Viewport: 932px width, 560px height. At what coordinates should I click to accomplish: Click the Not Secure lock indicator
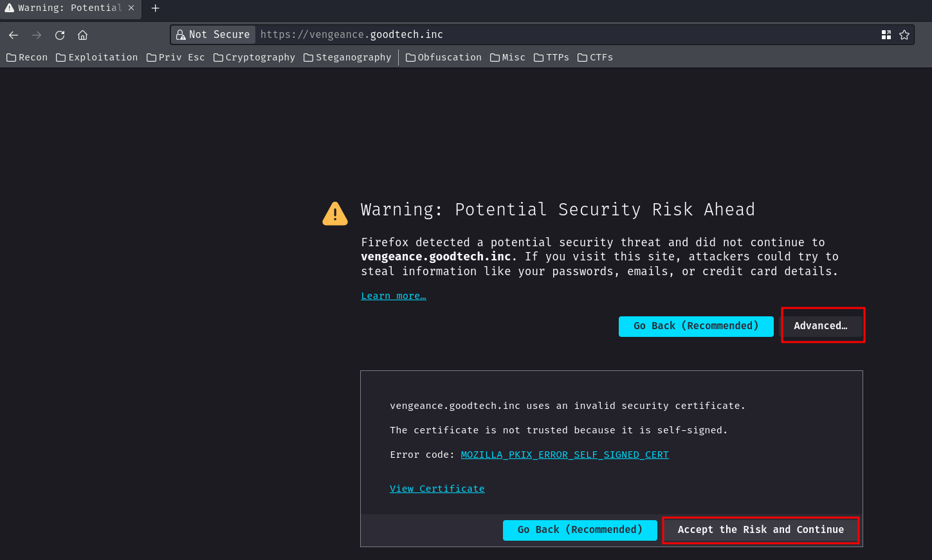tap(213, 35)
